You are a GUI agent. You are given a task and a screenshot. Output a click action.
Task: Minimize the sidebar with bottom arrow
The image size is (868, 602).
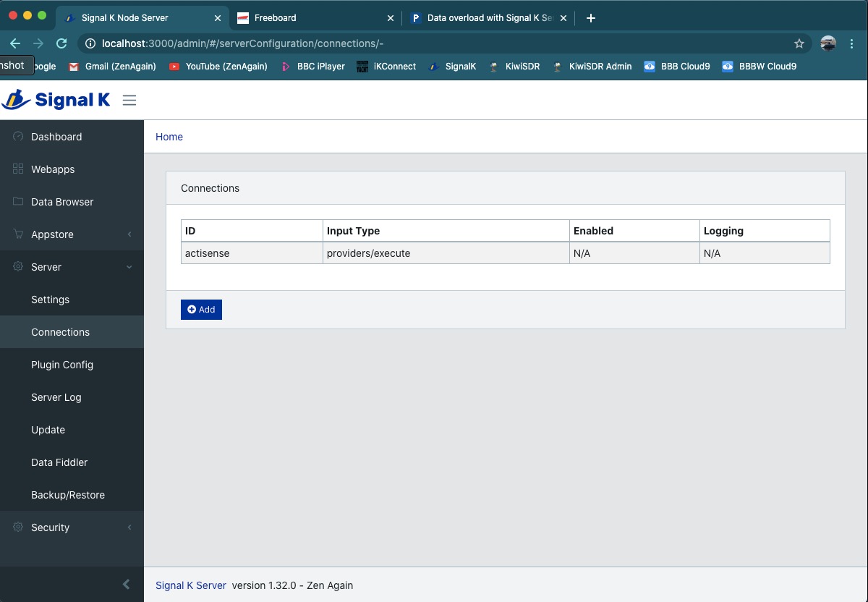tap(127, 584)
